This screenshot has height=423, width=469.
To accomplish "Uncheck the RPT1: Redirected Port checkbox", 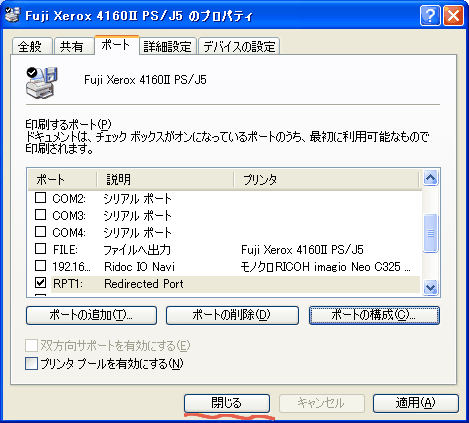I will click(x=41, y=283).
